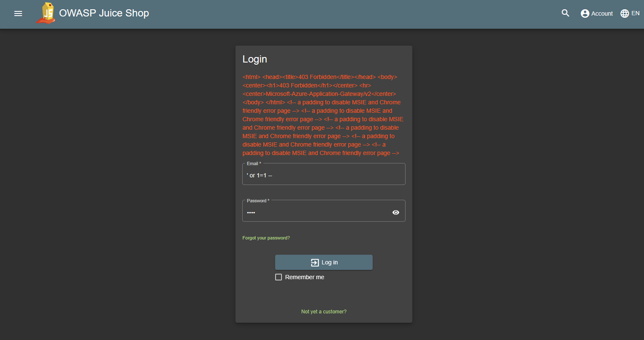
Task: Click "EN" next to the globe icon
Action: tap(635, 13)
